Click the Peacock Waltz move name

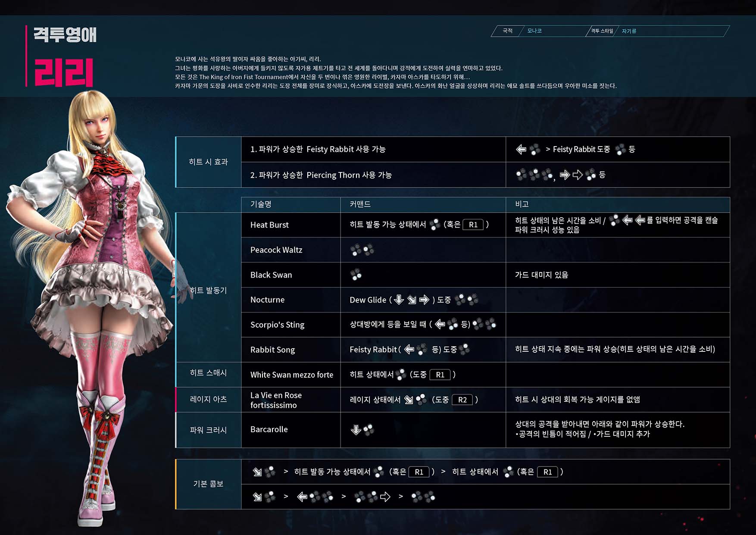pos(276,250)
